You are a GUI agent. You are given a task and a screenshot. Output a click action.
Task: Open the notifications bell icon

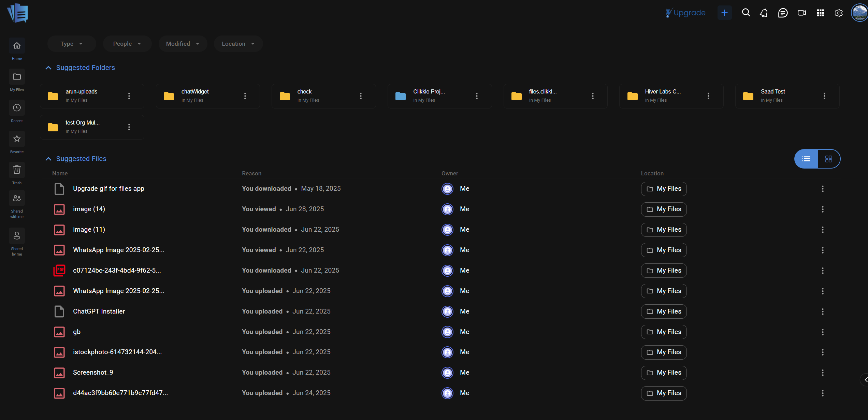[x=764, y=13]
